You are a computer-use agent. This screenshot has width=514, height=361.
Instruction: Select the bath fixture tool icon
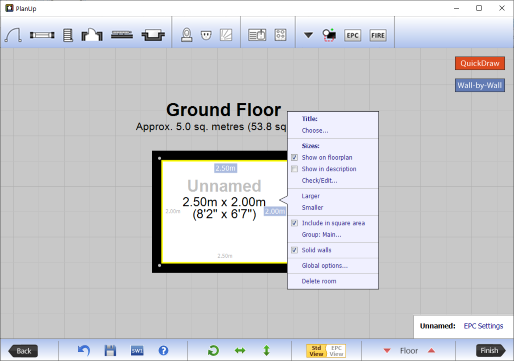click(x=153, y=35)
